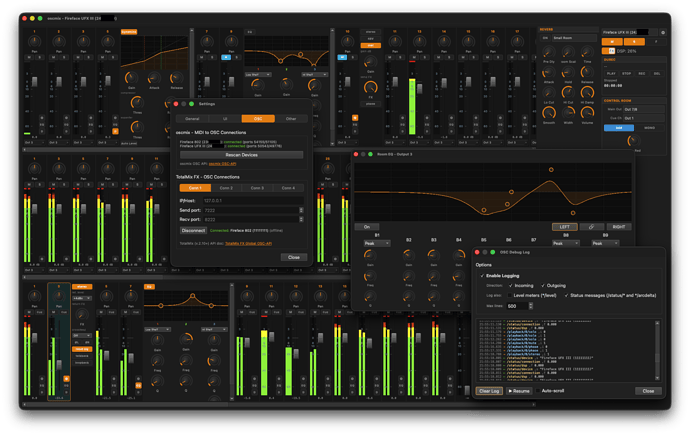Screen dimensions: 690x435
Task: Open the reverb type Small Room dropdown
Action: tap(574, 38)
